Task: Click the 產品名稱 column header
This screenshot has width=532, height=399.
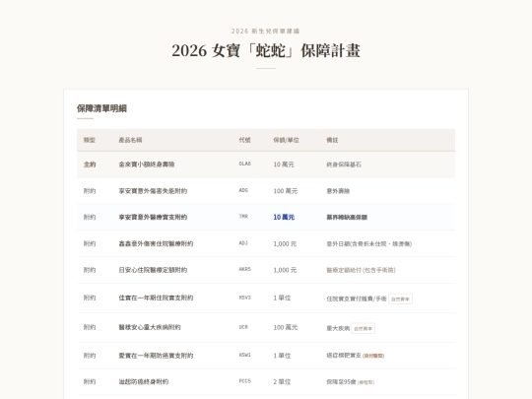Action: point(130,140)
